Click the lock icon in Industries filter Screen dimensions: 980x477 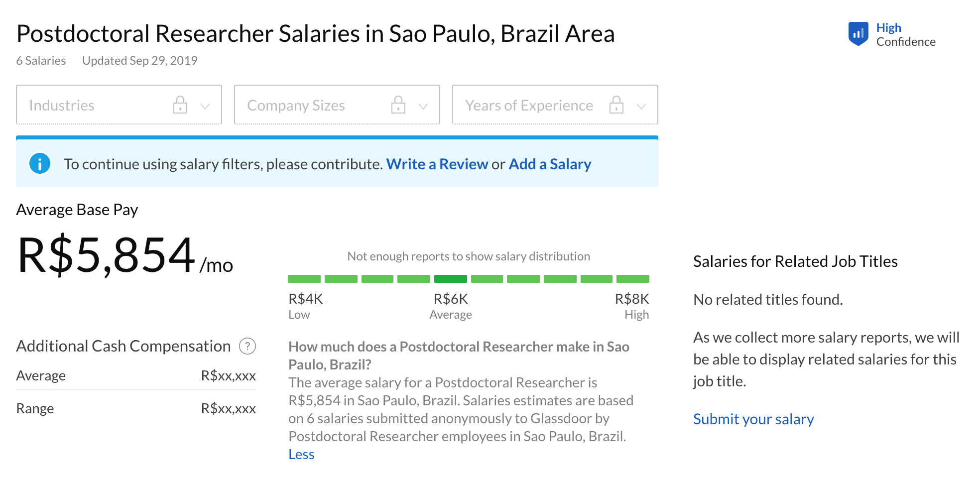coord(180,105)
